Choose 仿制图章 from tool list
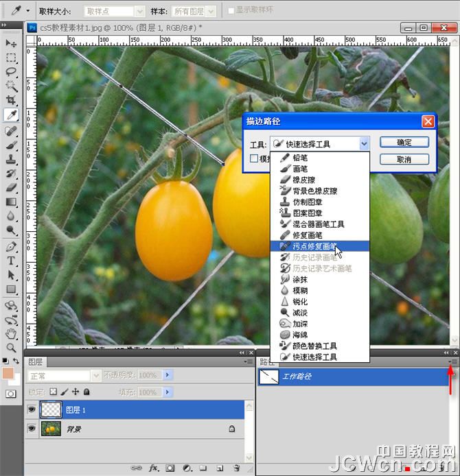The image size is (460, 476). pos(320,202)
